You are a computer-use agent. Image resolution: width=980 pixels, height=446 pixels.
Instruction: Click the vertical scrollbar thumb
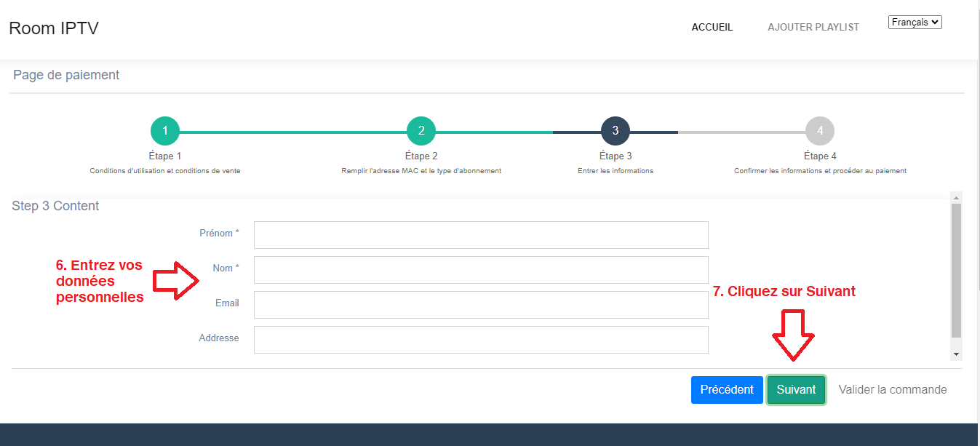pyautogui.click(x=956, y=269)
